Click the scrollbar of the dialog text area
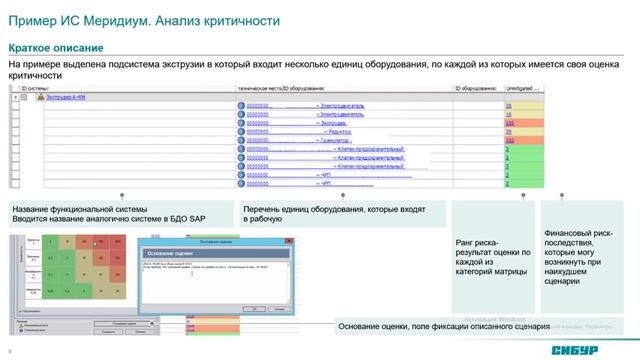This screenshot has height=360, width=640. [x=288, y=282]
